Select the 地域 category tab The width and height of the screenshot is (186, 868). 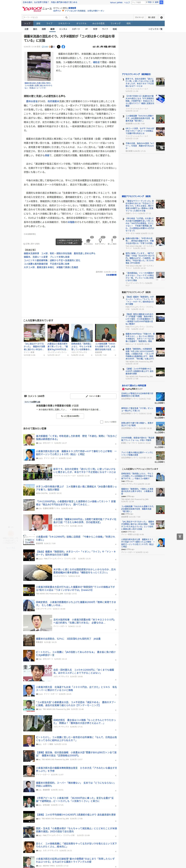click(114, 29)
